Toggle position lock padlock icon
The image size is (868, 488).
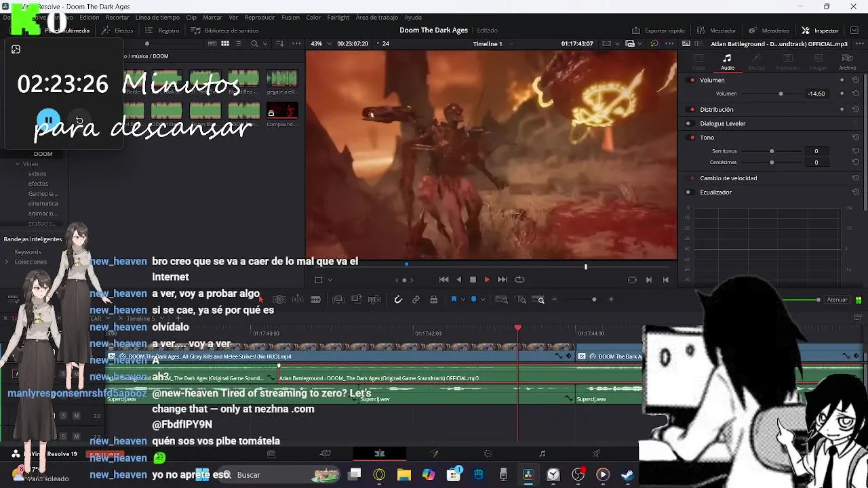point(433,300)
